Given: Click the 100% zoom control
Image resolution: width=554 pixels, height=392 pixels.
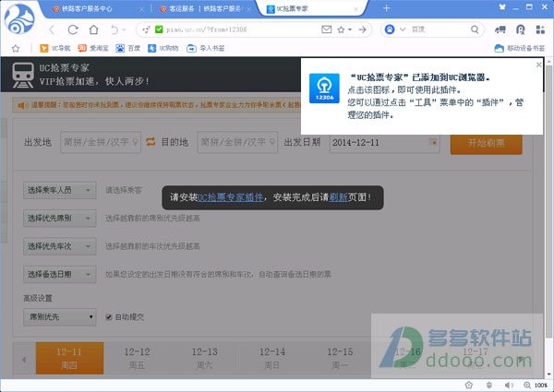Looking at the screenshot, I should click(x=536, y=385).
